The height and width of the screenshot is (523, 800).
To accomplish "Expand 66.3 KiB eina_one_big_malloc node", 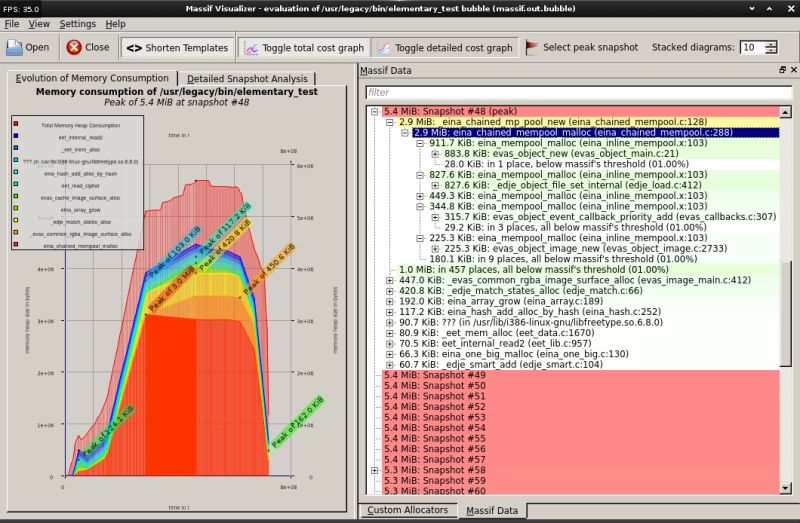I will 390,354.
